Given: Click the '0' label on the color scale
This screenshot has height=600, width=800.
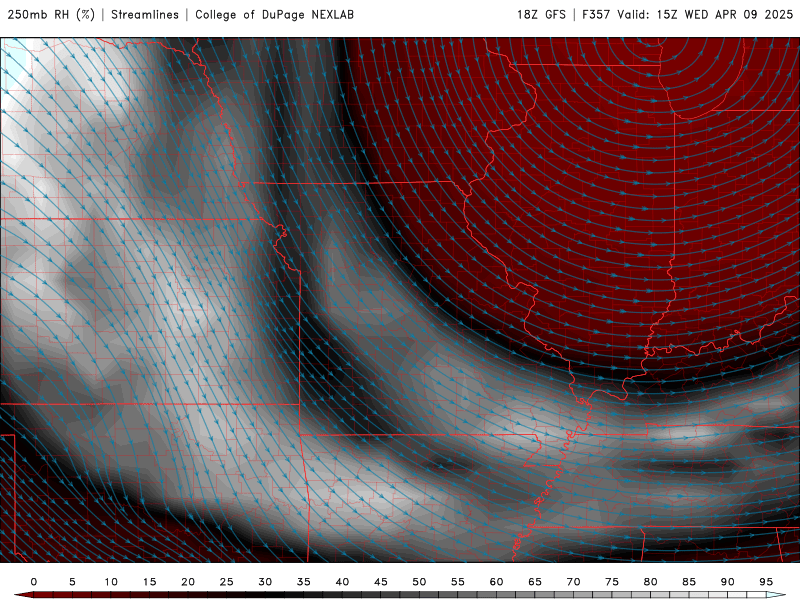Looking at the screenshot, I should [x=34, y=582].
